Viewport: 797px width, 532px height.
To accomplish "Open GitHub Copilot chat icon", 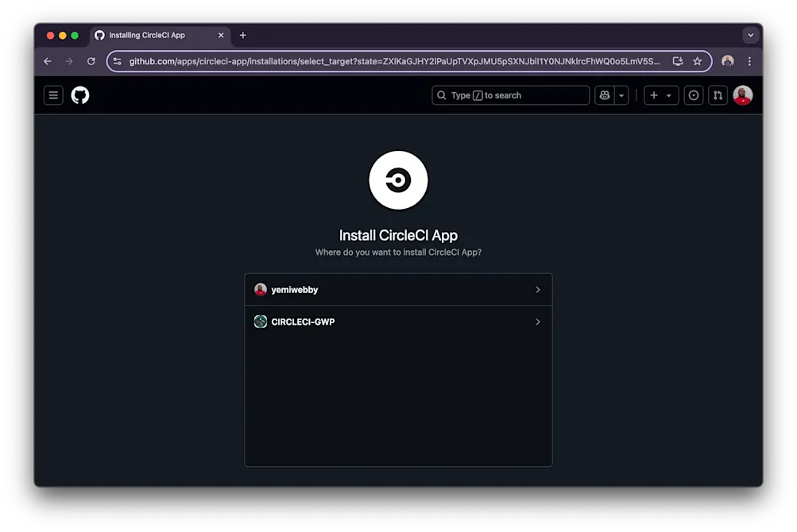I will (605, 95).
